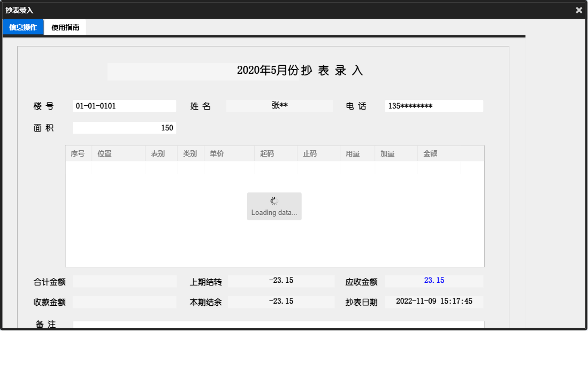Click the 本期结余 balance field

coord(281,302)
